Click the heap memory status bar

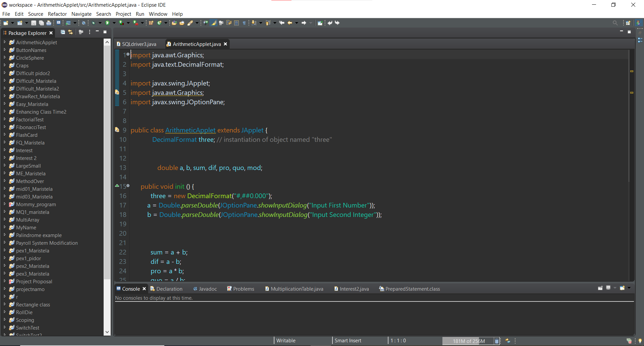coord(469,341)
